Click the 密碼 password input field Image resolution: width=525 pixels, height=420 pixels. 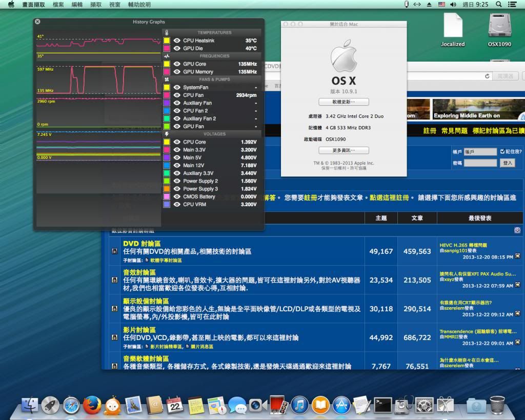480,163
